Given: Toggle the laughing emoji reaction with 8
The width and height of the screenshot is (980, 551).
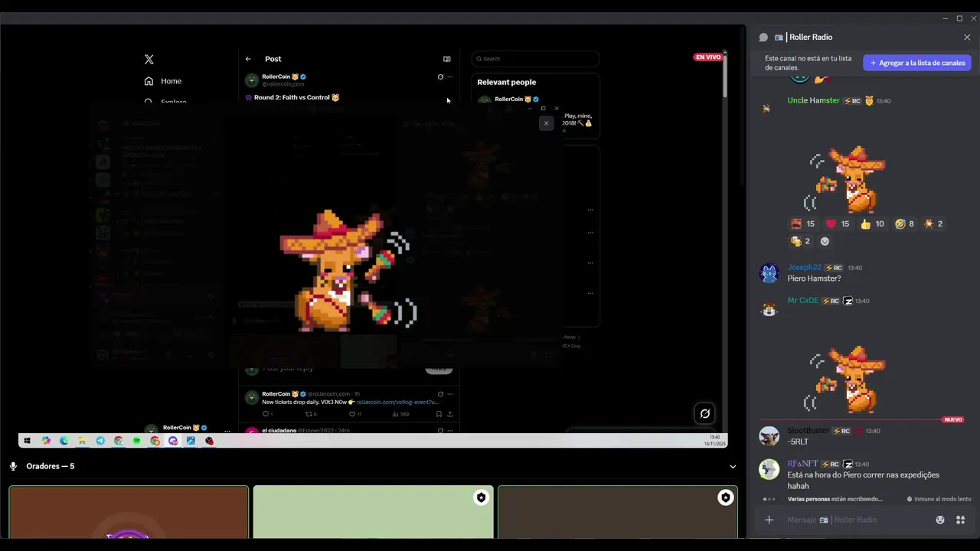Looking at the screenshot, I should tap(904, 223).
